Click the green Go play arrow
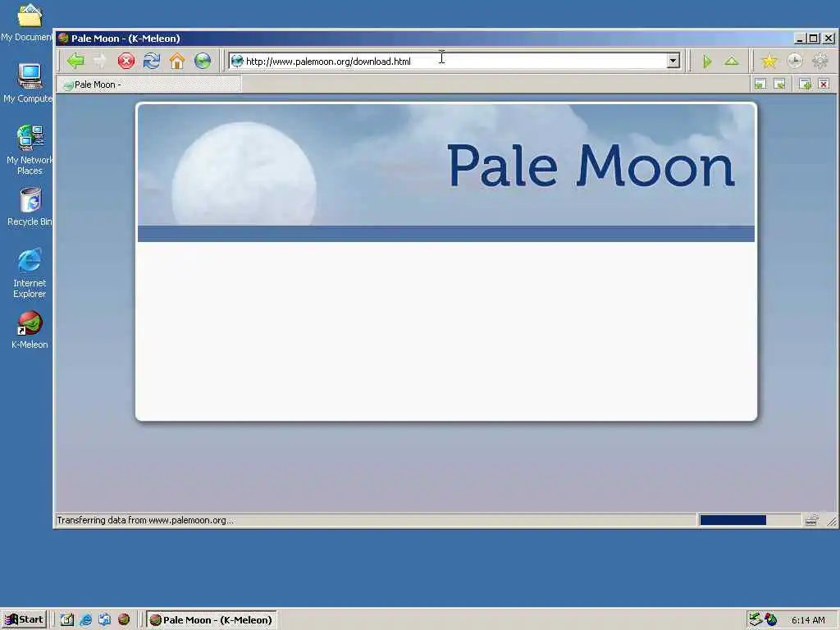 706,62
